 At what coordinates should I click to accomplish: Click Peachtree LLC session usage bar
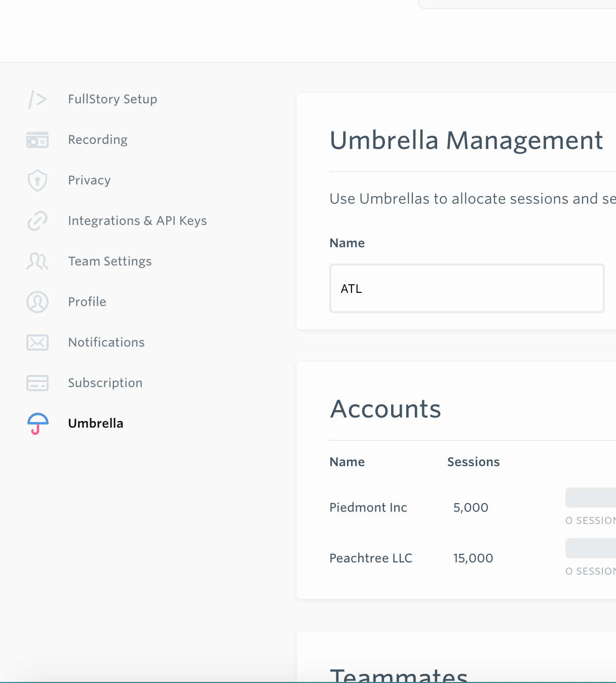591,548
